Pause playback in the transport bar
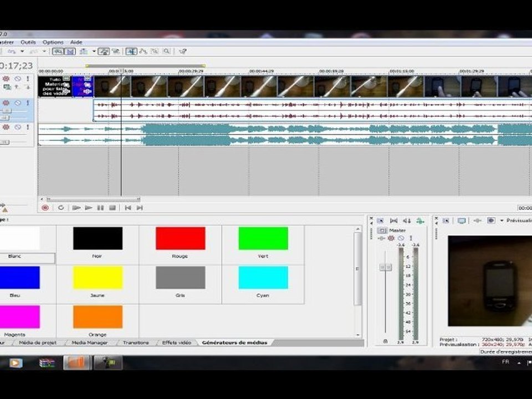 (x=100, y=208)
